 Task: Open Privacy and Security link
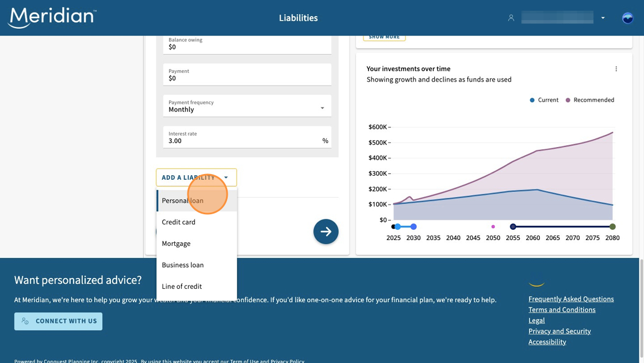coord(559,331)
